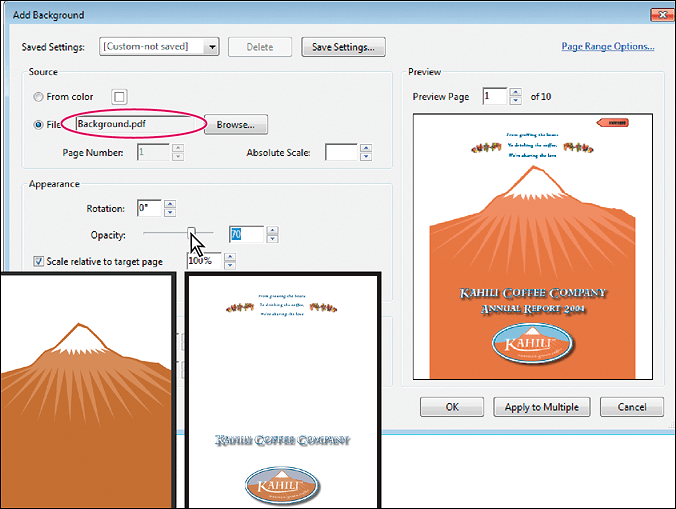Select the File source radio button
Screen dimensions: 676x509
coord(39,125)
